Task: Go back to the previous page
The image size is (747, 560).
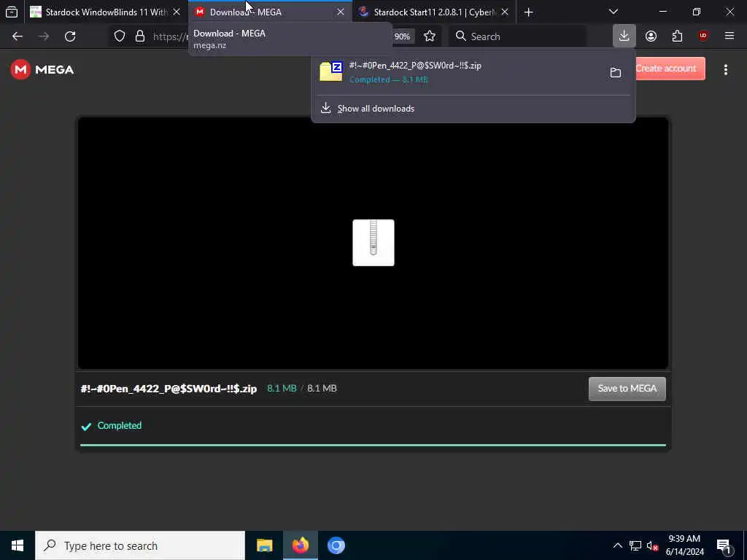Action: click(x=18, y=36)
